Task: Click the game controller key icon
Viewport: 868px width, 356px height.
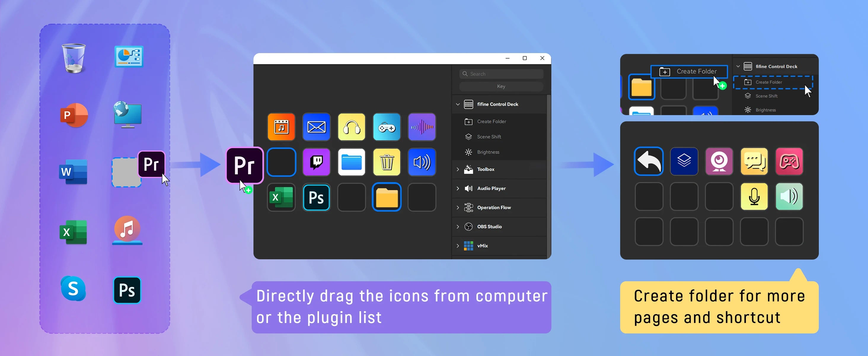Action: [x=387, y=127]
